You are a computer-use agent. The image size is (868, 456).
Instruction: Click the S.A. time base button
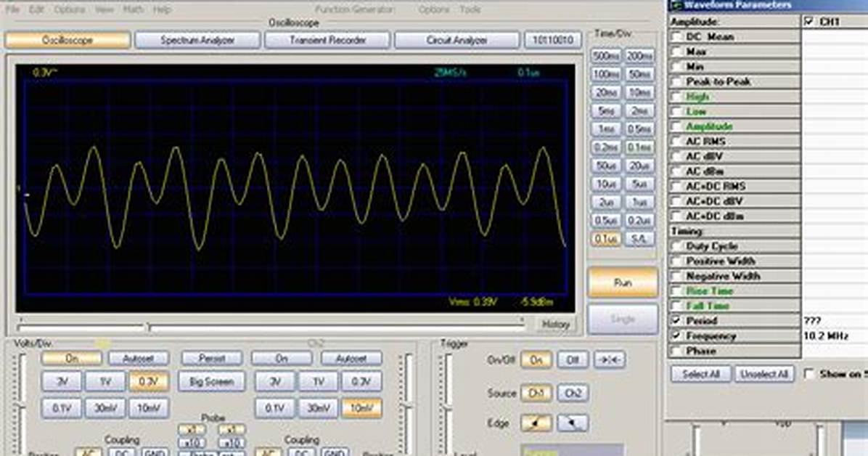coord(639,239)
